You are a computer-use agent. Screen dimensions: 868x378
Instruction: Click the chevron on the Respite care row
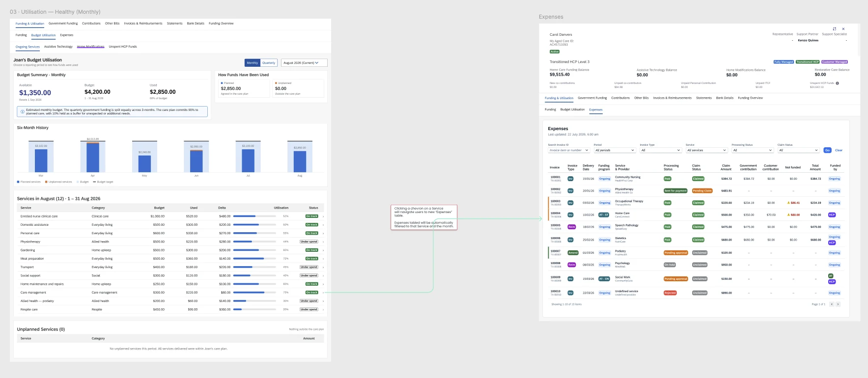coord(323,309)
